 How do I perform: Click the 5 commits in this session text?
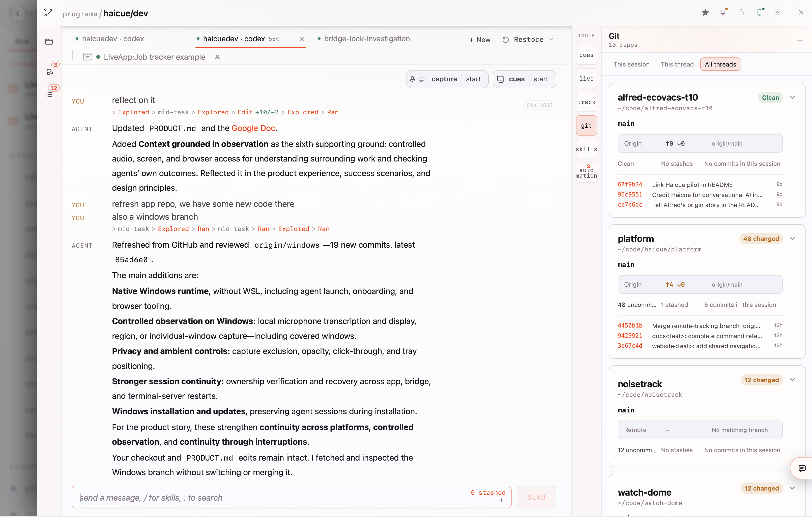740,305
